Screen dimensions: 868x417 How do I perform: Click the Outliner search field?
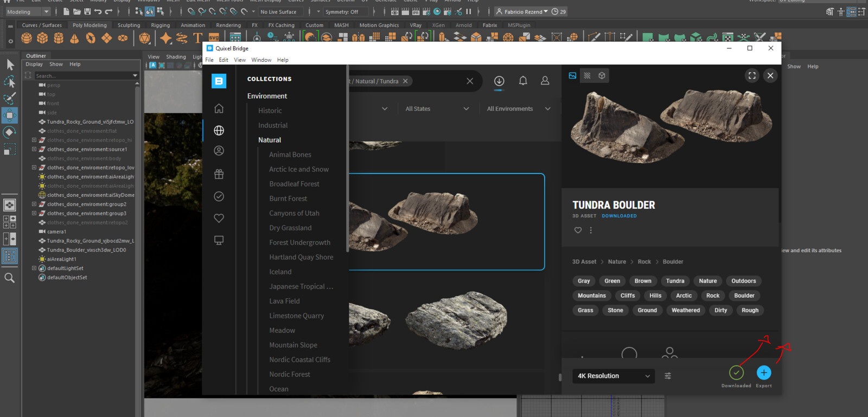pos(82,76)
